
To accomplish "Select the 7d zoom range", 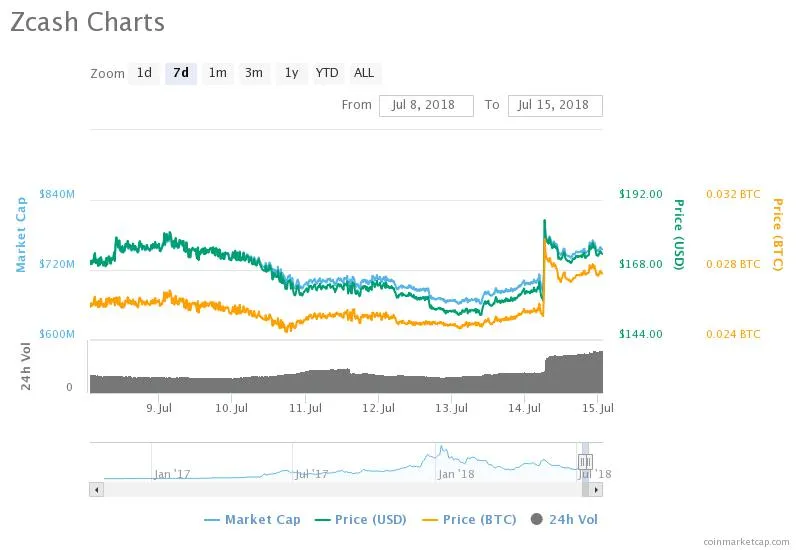I will (181, 73).
